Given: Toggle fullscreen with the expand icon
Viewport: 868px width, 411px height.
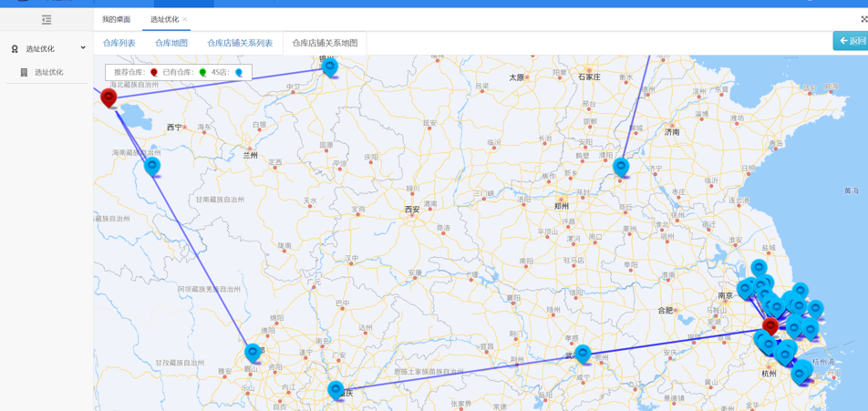Looking at the screenshot, I should click(x=863, y=19).
